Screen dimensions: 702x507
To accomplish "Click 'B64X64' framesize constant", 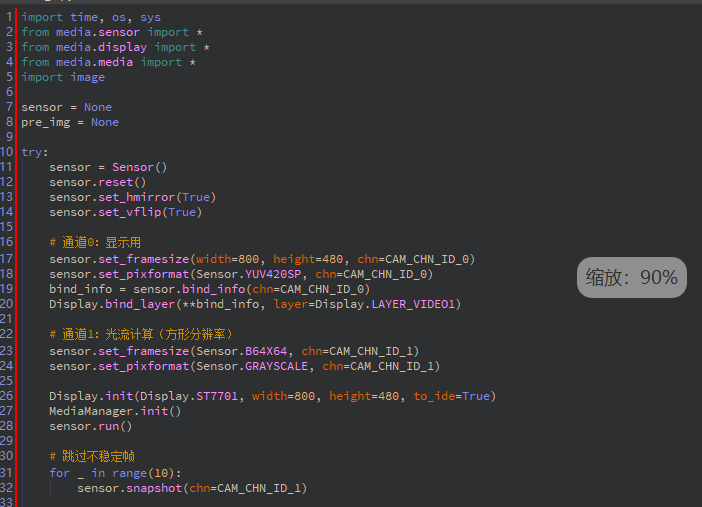I will [265, 350].
